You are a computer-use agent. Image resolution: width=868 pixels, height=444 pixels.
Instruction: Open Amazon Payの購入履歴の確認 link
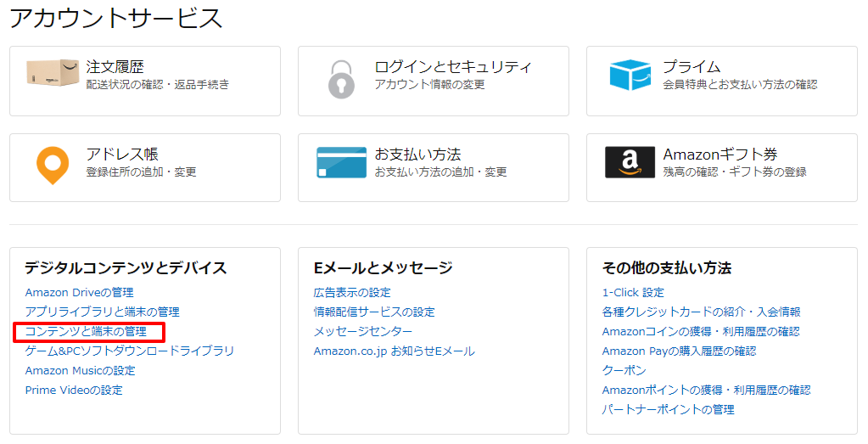pyautogui.click(x=680, y=351)
